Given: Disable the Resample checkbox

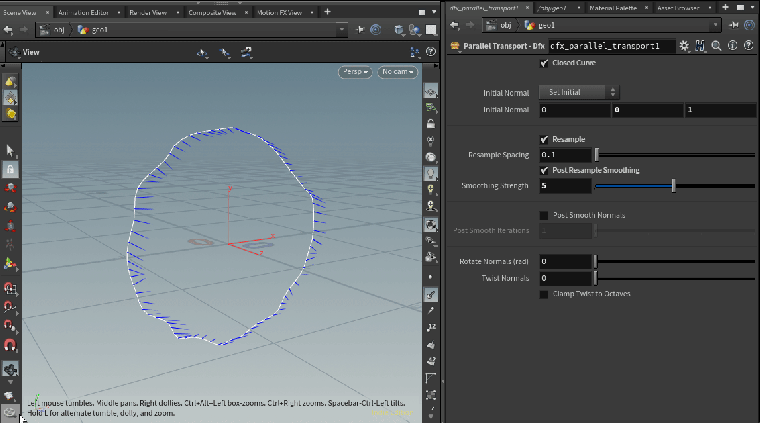Looking at the screenshot, I should click(544, 139).
